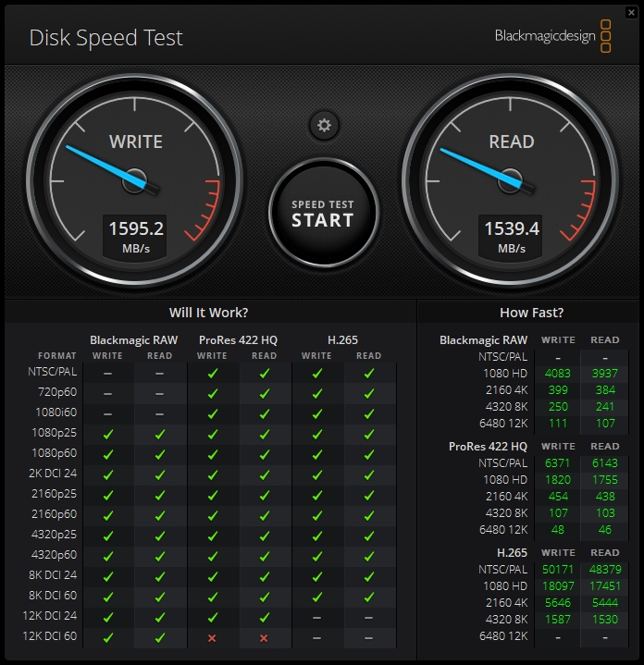This screenshot has width=644, height=665.
Task: Click the 2K DCI 24 format row label
Action: tap(53, 474)
